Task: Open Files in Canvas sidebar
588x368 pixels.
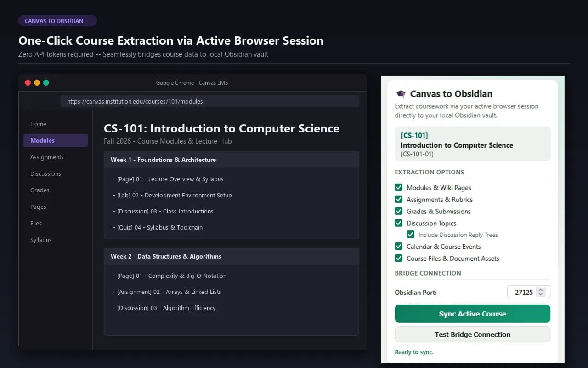Action: coord(36,224)
